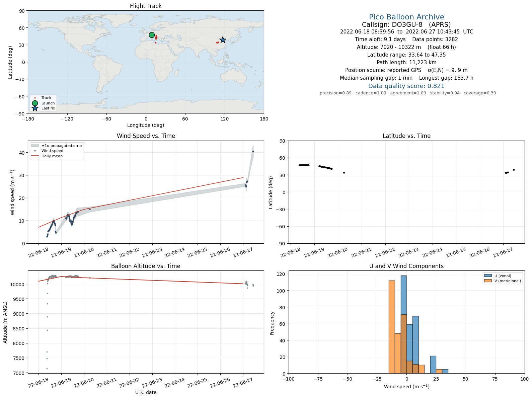Click the tallest orange V histogram bar
This screenshot has height=398, width=532.
pyautogui.click(x=392, y=327)
